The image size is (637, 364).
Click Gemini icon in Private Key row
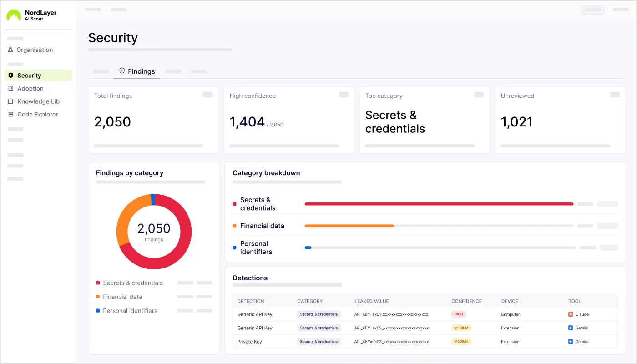[571, 342]
